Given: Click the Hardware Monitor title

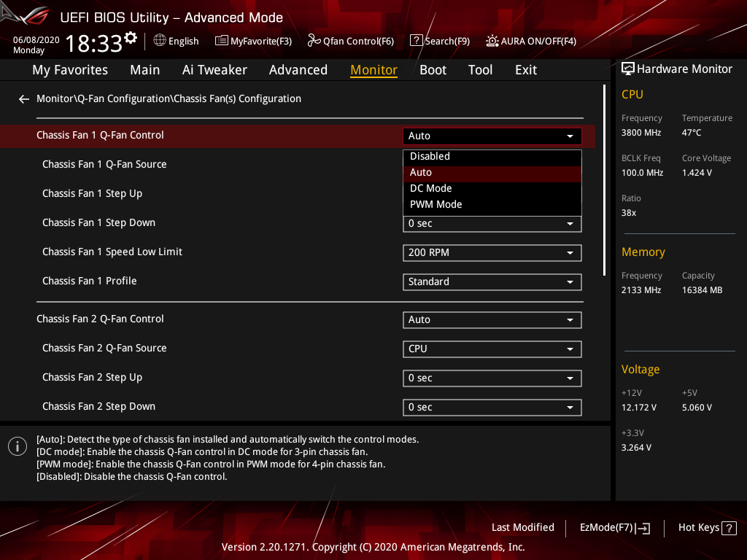Looking at the screenshot, I should [684, 69].
